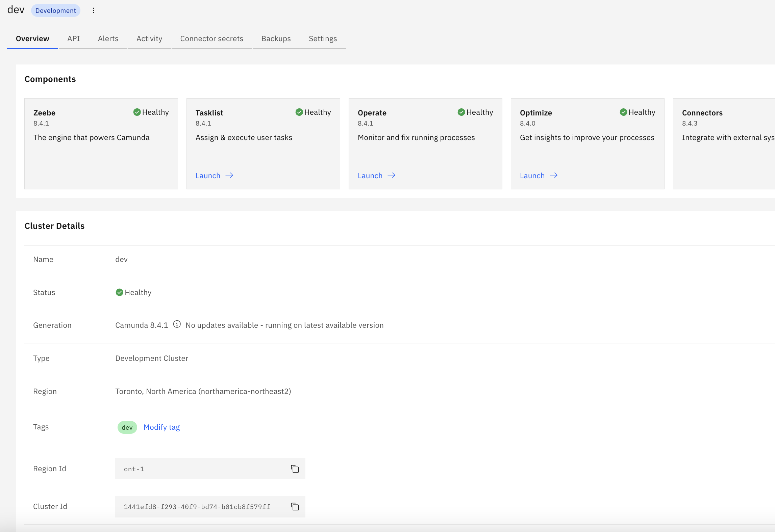Viewport: 775px width, 532px height.
Task: Click the cluster Status Healthy checkmark icon
Action: tap(119, 292)
